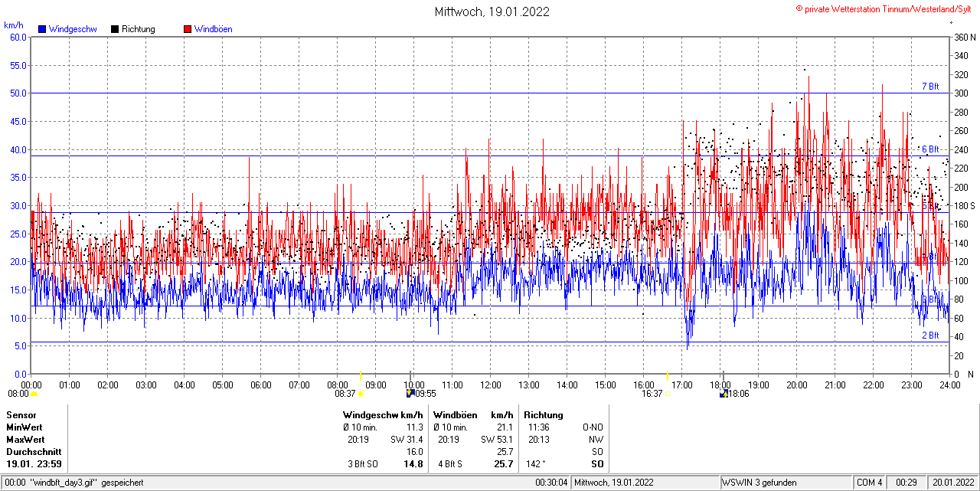Click the yellow day-length icon beside 08:00
The width and height of the screenshot is (980, 491).
pos(34,394)
